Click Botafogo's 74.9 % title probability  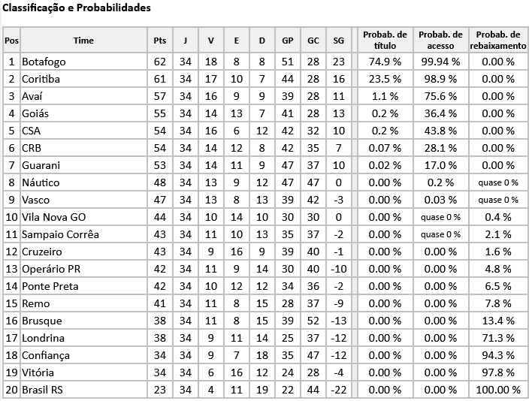(385, 62)
